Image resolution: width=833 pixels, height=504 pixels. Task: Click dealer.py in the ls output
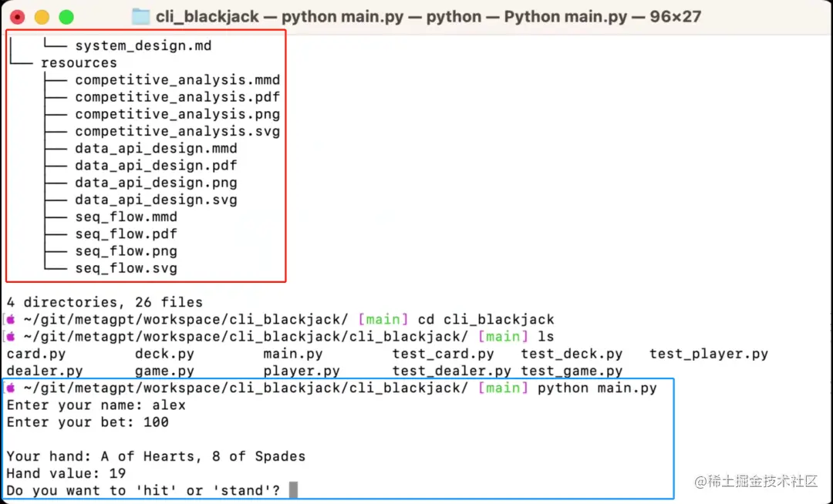[45, 371]
